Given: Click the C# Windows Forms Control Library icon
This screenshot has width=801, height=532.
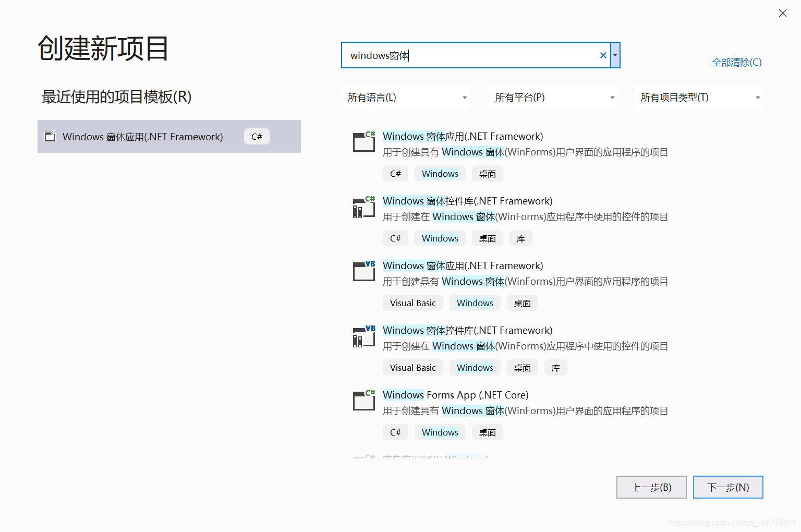Looking at the screenshot, I should pyautogui.click(x=364, y=207).
